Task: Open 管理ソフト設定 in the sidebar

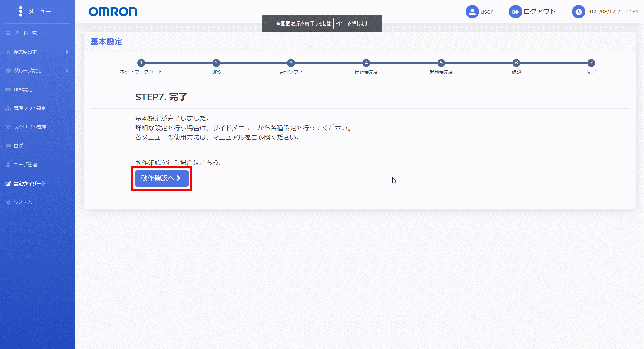Action: click(x=30, y=108)
